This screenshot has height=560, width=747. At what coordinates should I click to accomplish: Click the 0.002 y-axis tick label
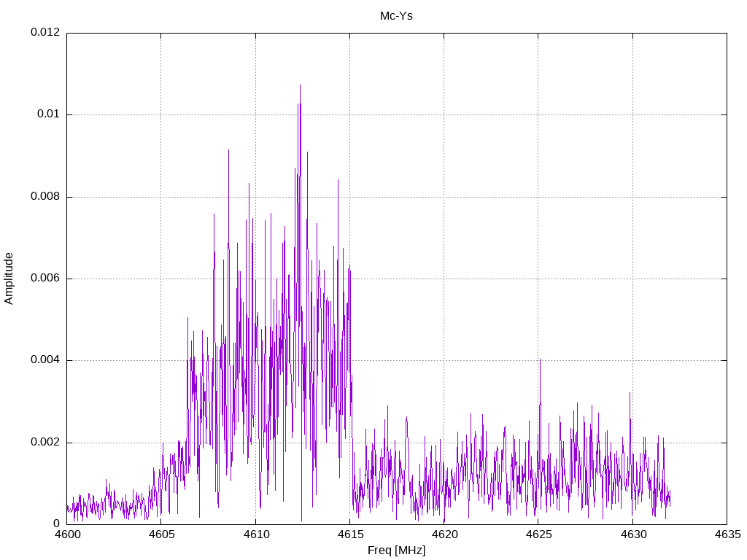(x=46, y=442)
